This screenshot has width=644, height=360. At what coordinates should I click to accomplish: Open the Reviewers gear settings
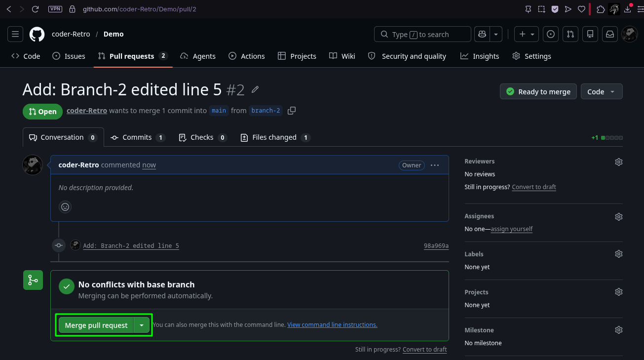[x=619, y=162]
